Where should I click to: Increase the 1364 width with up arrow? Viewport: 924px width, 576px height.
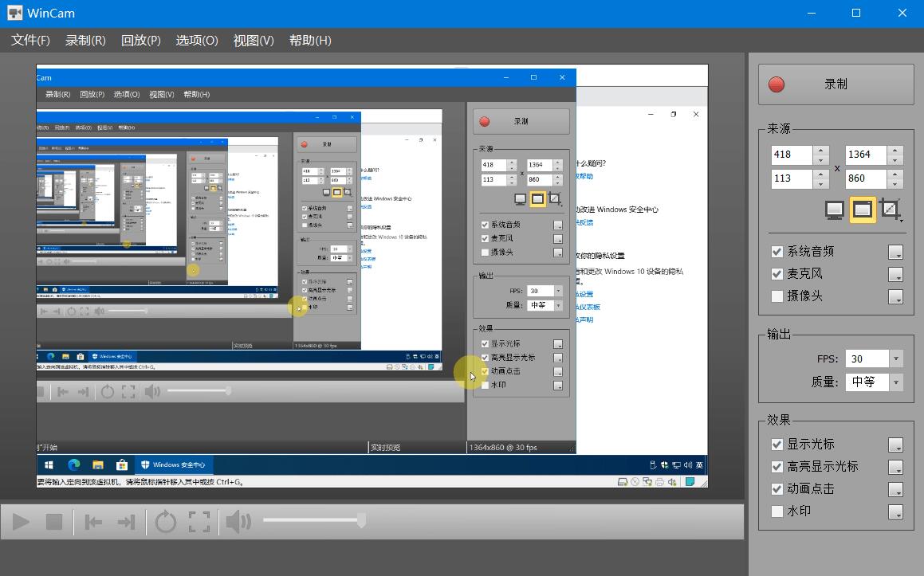(895, 151)
